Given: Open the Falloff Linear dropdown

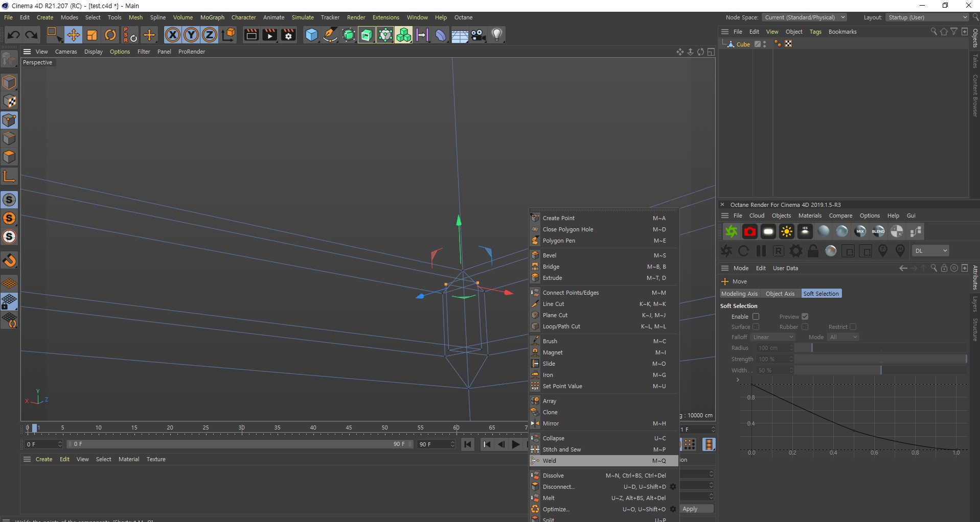Looking at the screenshot, I should (x=772, y=337).
